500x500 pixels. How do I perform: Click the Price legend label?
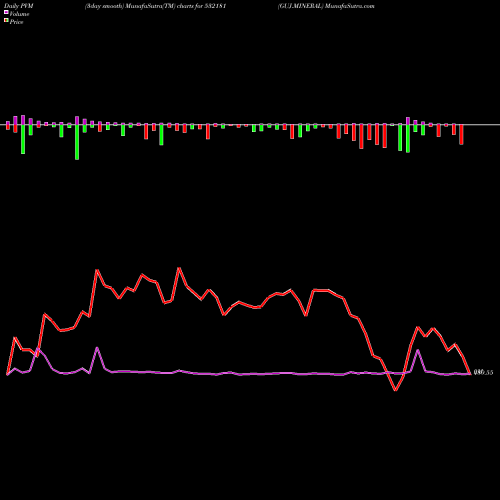[16, 22]
